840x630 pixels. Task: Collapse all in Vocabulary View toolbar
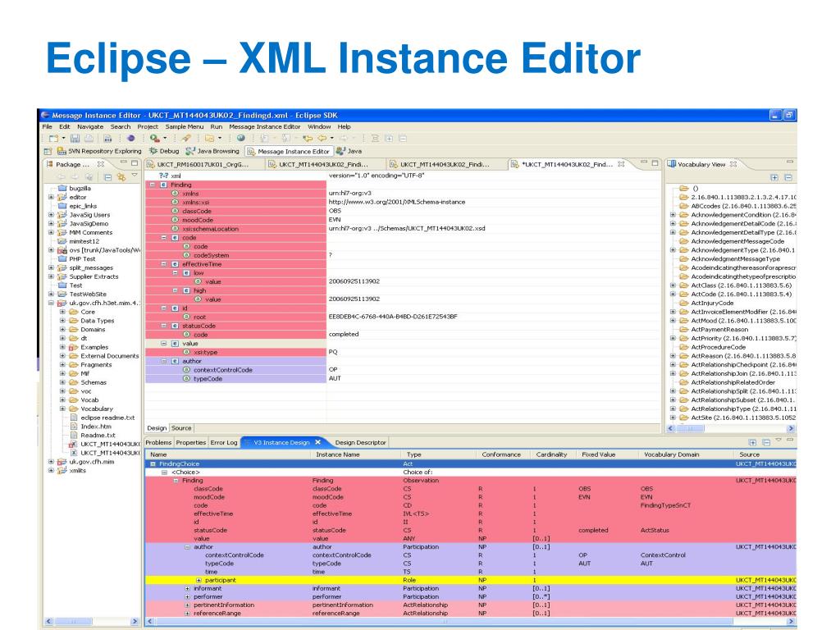pyautogui.click(x=788, y=177)
